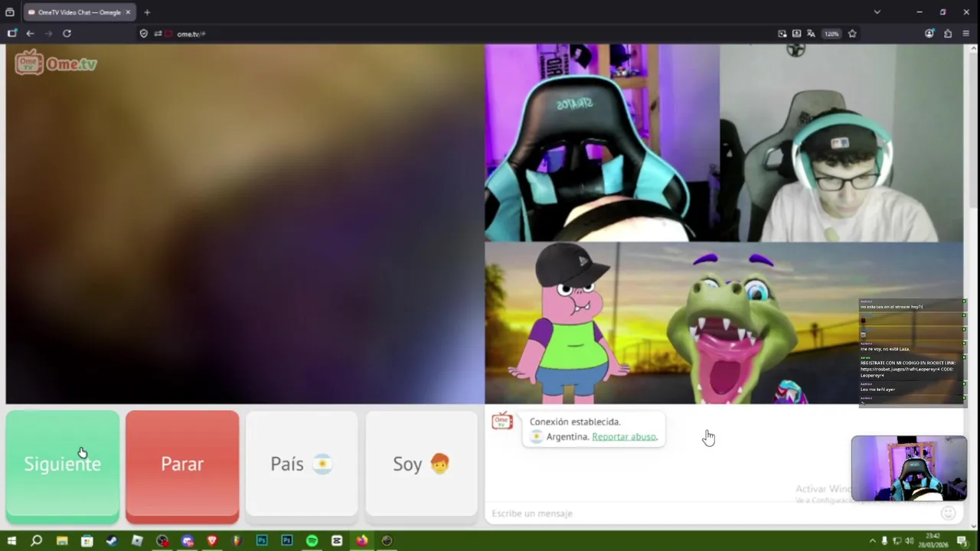Open File Explorer from taskbar
Viewport: 980px width, 551px height.
coord(62,541)
